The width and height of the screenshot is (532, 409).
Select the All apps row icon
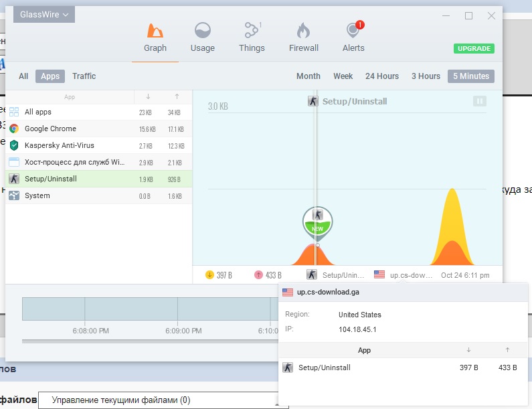tap(14, 112)
